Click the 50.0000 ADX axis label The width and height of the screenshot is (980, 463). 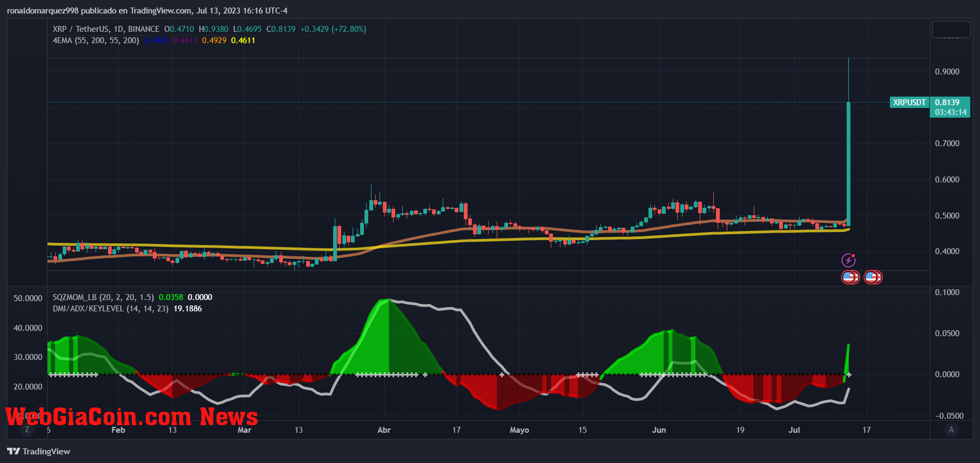point(28,298)
